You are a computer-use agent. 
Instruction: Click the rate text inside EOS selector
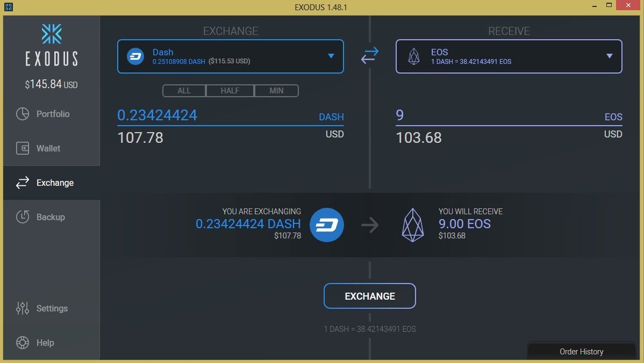[471, 62]
